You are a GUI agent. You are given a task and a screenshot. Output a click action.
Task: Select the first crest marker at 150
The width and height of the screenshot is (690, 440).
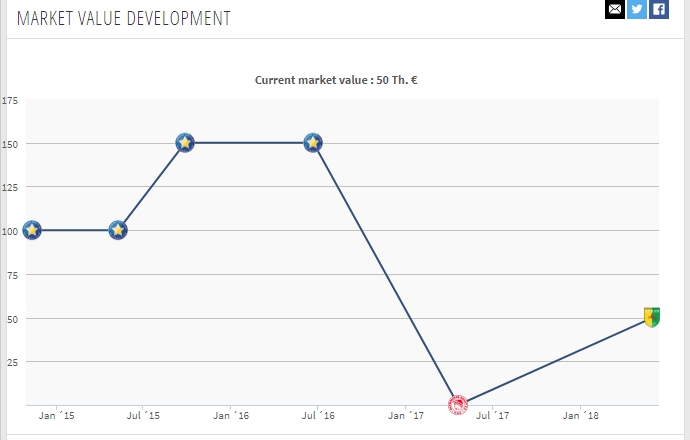[x=185, y=143]
